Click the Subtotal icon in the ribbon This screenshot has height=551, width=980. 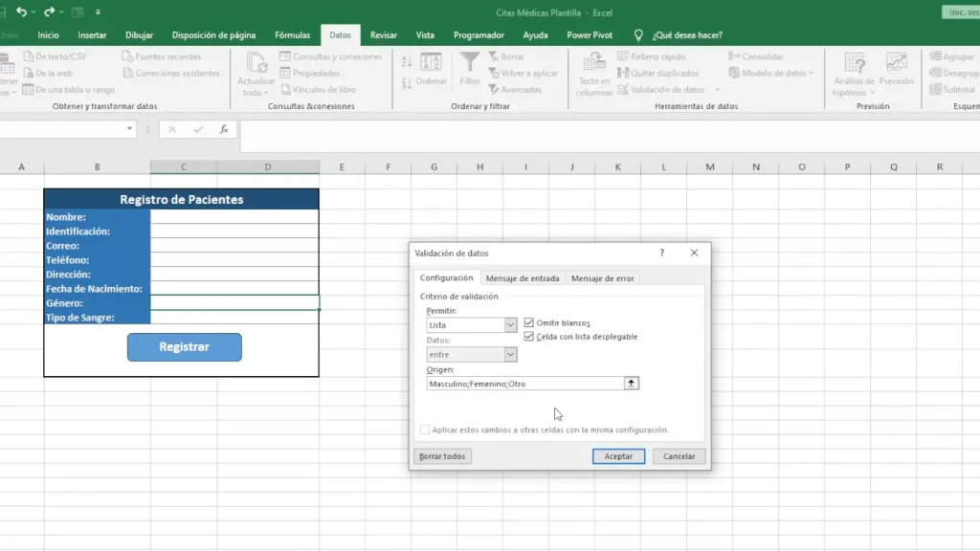coord(935,89)
